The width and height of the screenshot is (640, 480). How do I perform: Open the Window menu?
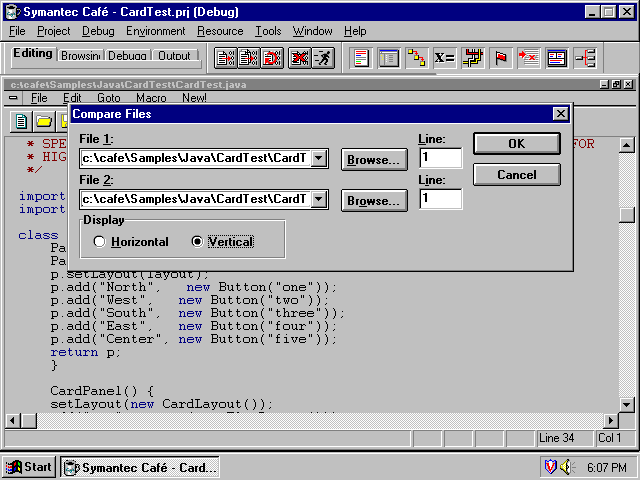(312, 31)
